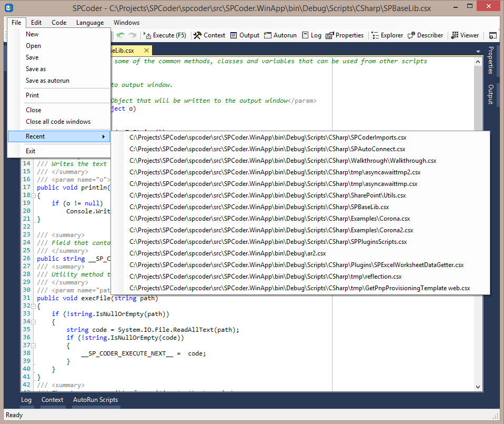Screen dimensions: 504x424
Task: Open Autorun from the toolbar
Action: tap(280, 35)
